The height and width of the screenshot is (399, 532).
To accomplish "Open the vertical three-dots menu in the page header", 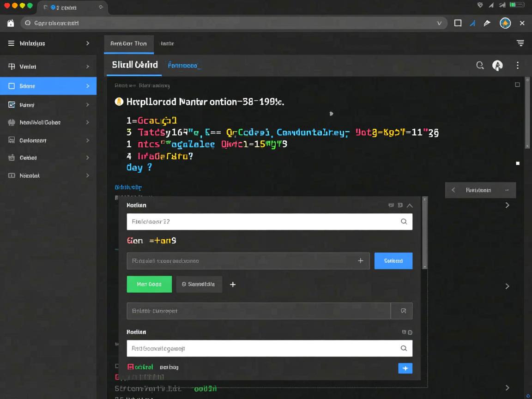I will tap(518, 66).
